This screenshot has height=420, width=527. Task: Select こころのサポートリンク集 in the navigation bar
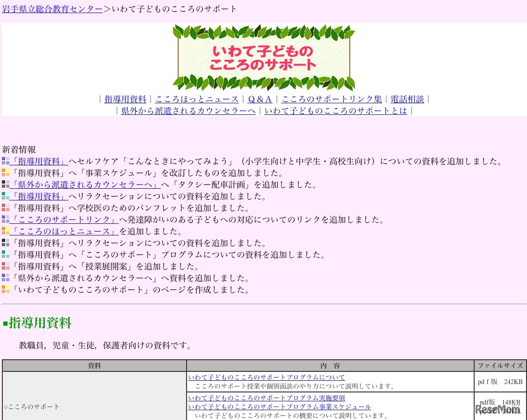[x=332, y=99]
